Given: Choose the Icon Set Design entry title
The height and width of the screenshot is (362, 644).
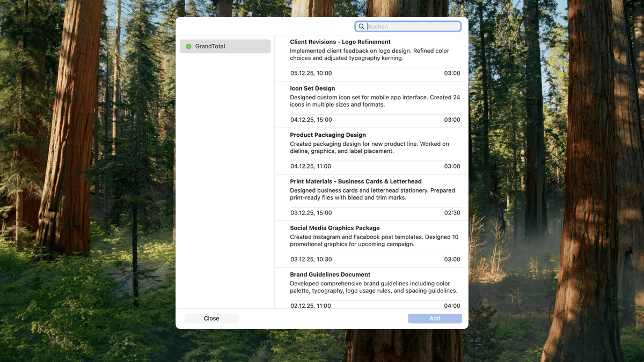Looking at the screenshot, I should pos(312,88).
